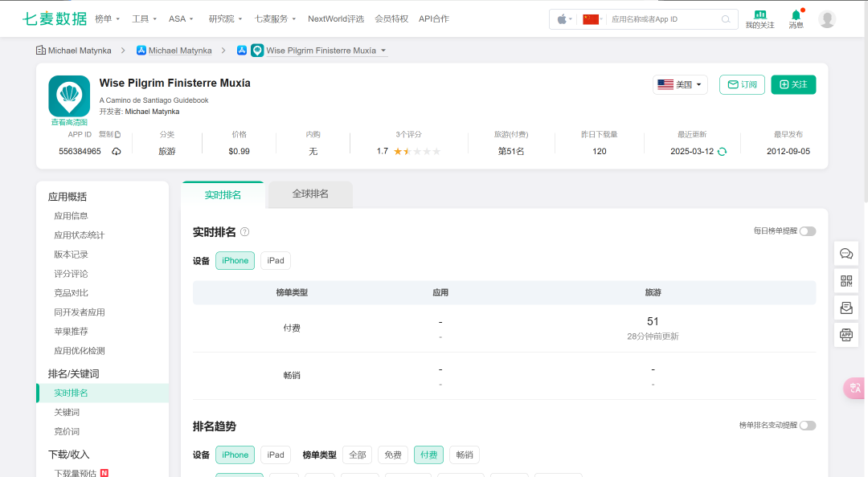Image resolution: width=868 pixels, height=477 pixels.
Task: Click the search magnifier icon
Action: [726, 19]
